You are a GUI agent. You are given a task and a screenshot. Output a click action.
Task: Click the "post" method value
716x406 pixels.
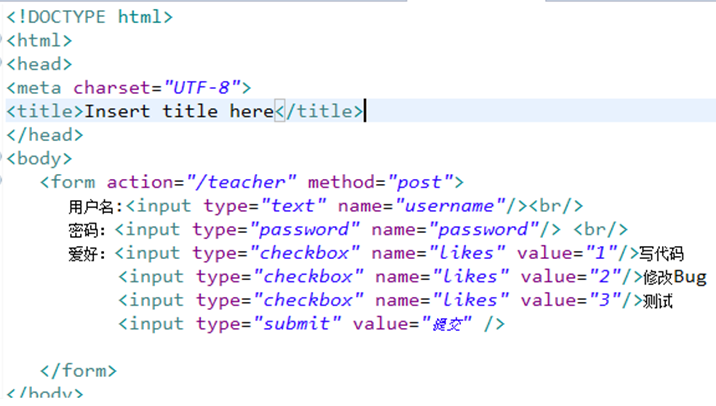pos(420,182)
